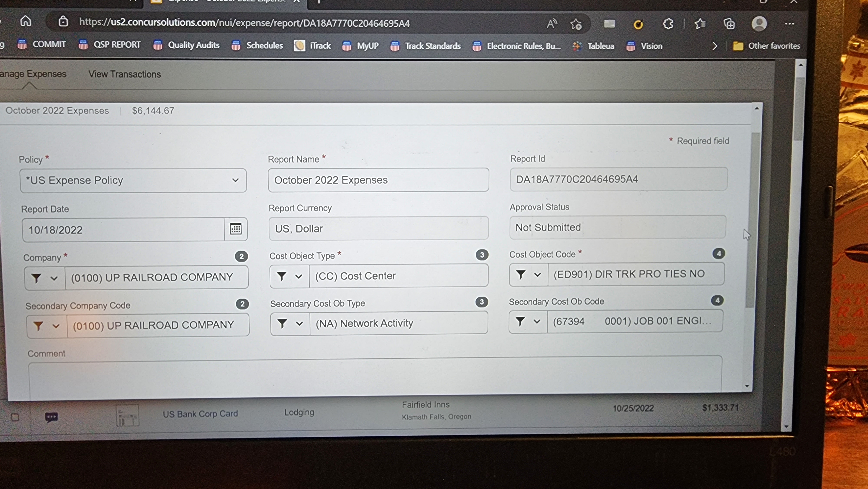Add page to favorites star icon
Viewport: 868px width, 489px height.
[576, 24]
